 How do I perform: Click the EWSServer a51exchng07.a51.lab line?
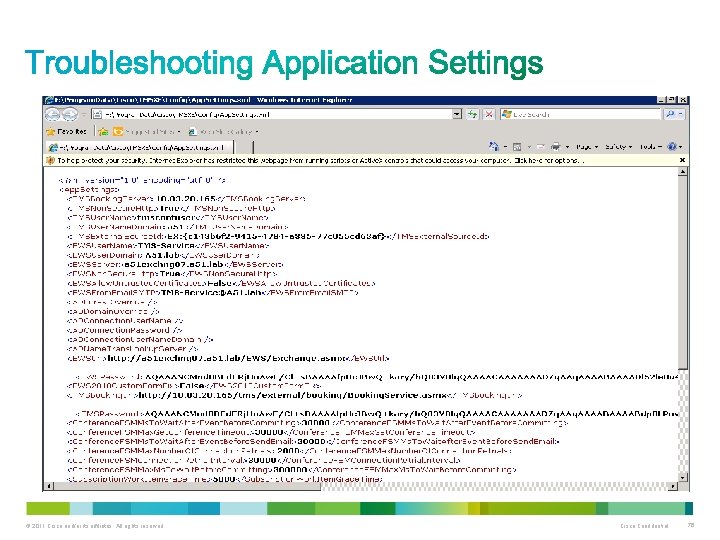click(x=175, y=264)
